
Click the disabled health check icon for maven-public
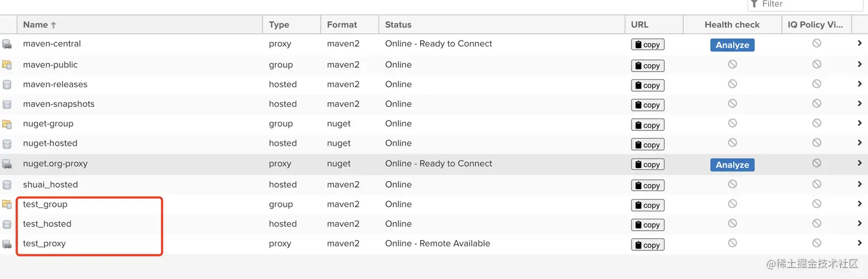click(732, 65)
